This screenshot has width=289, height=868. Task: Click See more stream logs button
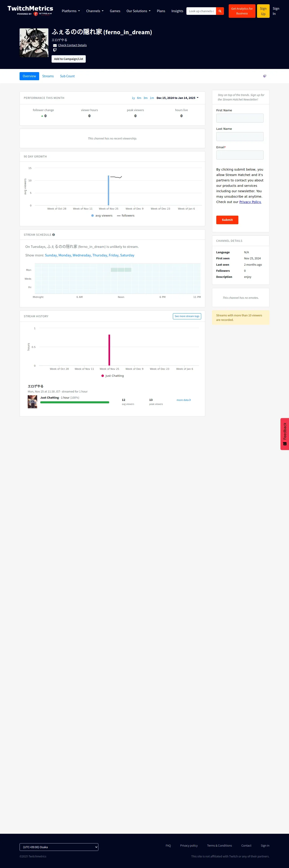coord(187,316)
